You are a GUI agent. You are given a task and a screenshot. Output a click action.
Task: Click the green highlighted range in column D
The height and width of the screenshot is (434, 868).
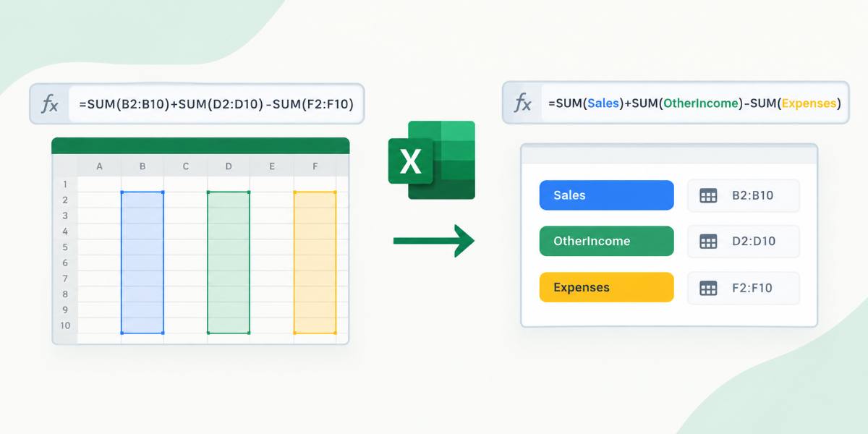(229, 263)
